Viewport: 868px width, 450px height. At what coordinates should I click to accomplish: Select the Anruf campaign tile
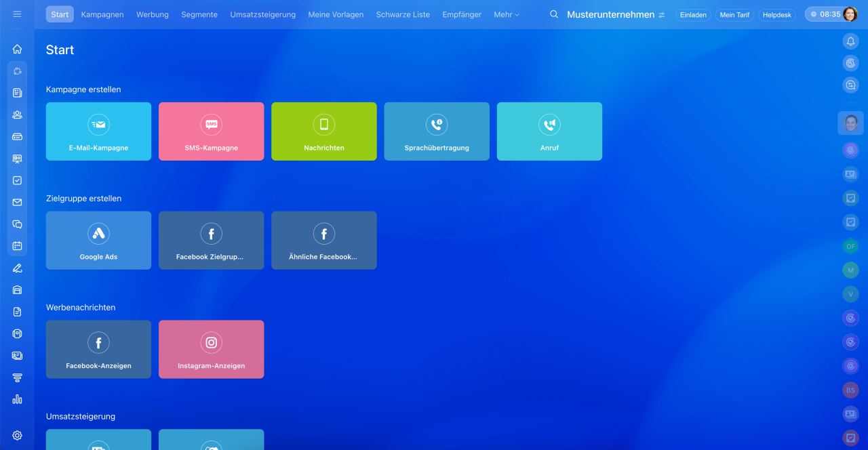pos(549,131)
